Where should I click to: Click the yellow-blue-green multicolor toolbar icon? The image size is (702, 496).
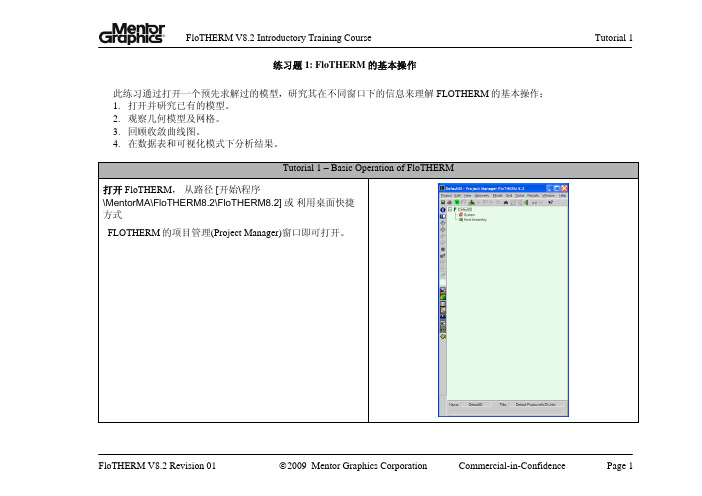tap(471, 202)
